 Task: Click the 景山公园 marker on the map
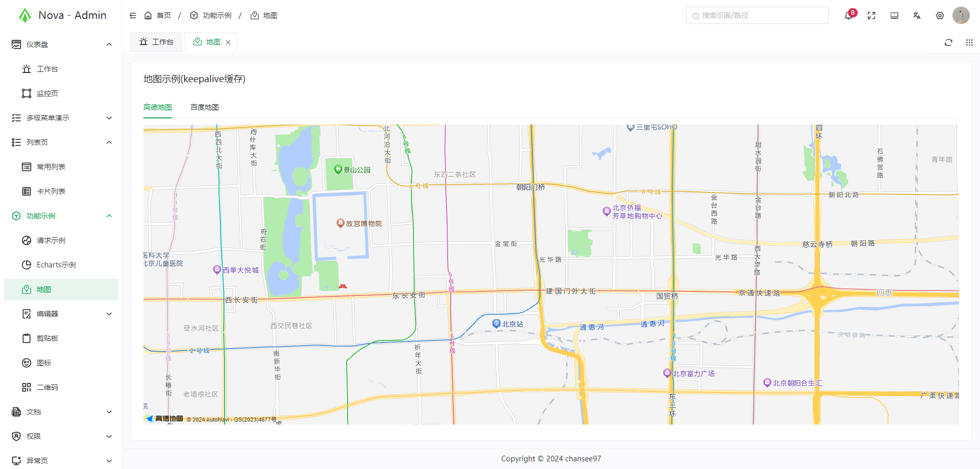[338, 169]
